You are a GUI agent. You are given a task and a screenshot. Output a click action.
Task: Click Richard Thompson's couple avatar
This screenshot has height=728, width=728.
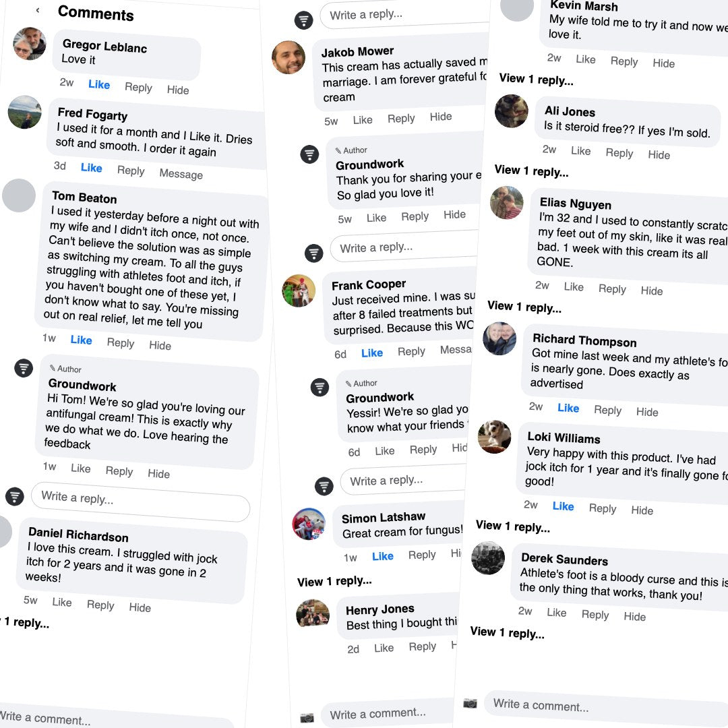499,338
